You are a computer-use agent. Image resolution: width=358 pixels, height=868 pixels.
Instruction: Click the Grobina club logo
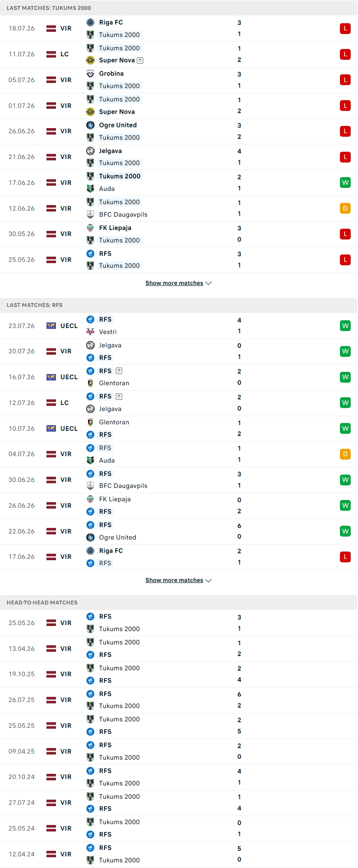[x=90, y=74]
